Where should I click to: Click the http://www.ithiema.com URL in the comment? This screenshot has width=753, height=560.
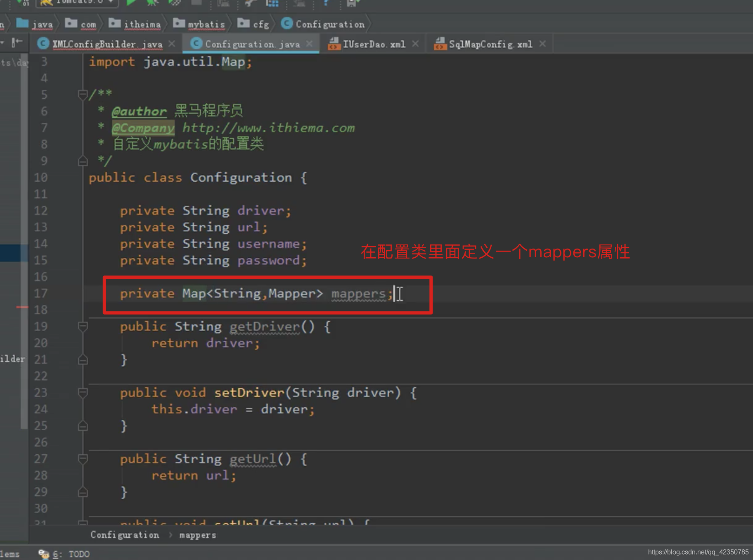pos(269,128)
